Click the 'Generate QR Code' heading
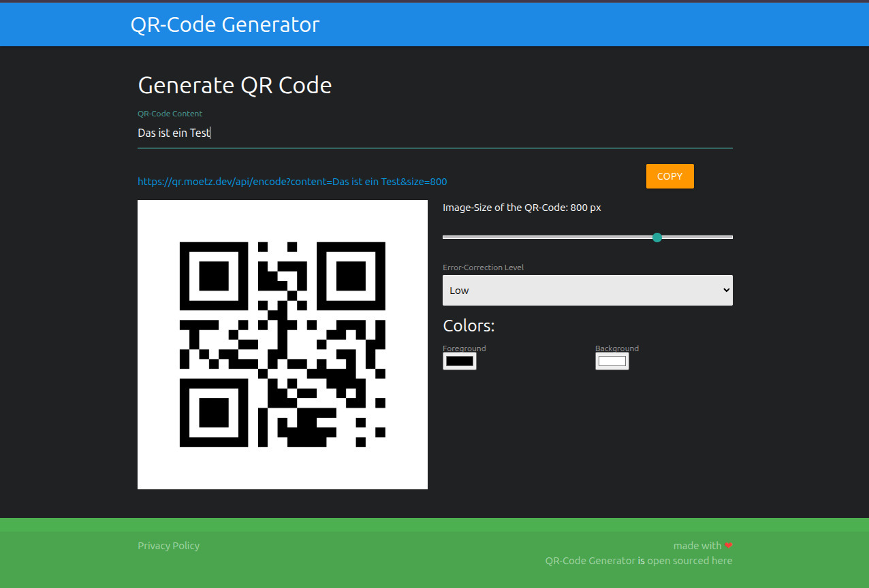The width and height of the screenshot is (869, 588). (x=235, y=86)
